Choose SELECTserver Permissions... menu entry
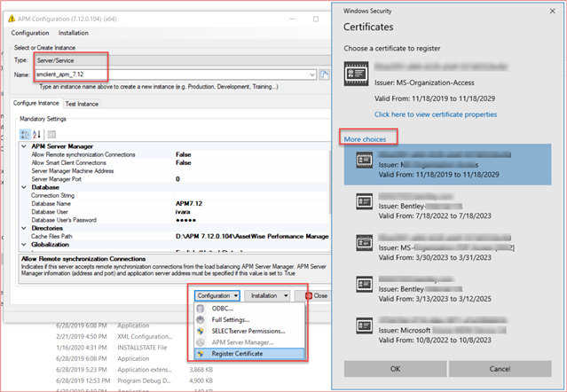 pos(249,331)
